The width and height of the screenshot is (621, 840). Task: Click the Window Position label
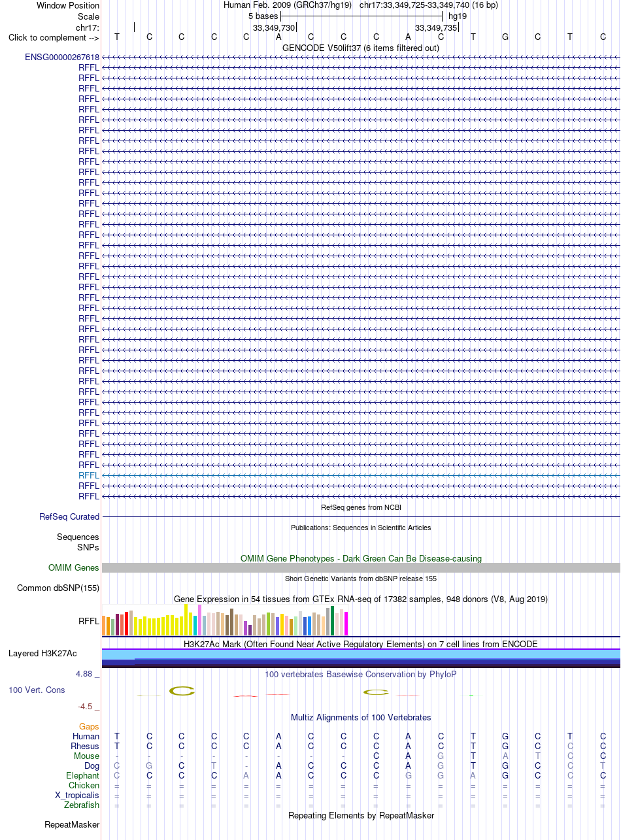[x=68, y=5]
